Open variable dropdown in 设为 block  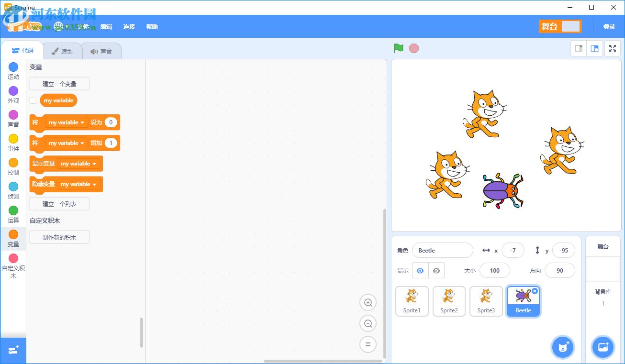[67, 122]
